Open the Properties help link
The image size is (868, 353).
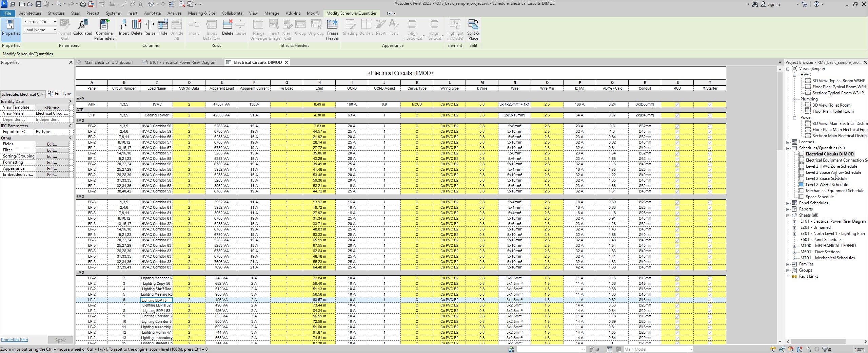[x=14, y=340]
